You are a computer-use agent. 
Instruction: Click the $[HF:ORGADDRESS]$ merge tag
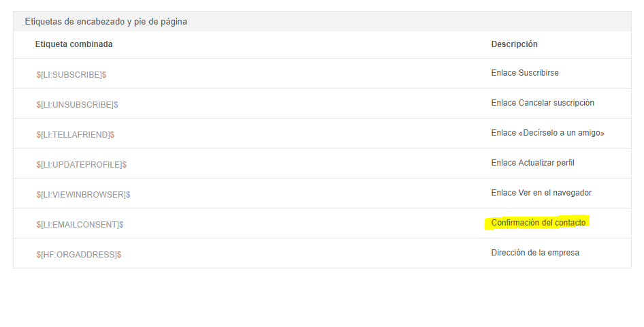(79, 254)
